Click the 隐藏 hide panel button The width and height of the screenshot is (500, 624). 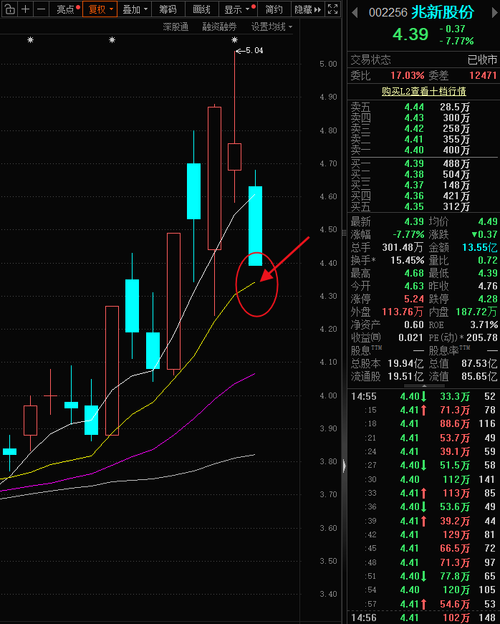307,9
